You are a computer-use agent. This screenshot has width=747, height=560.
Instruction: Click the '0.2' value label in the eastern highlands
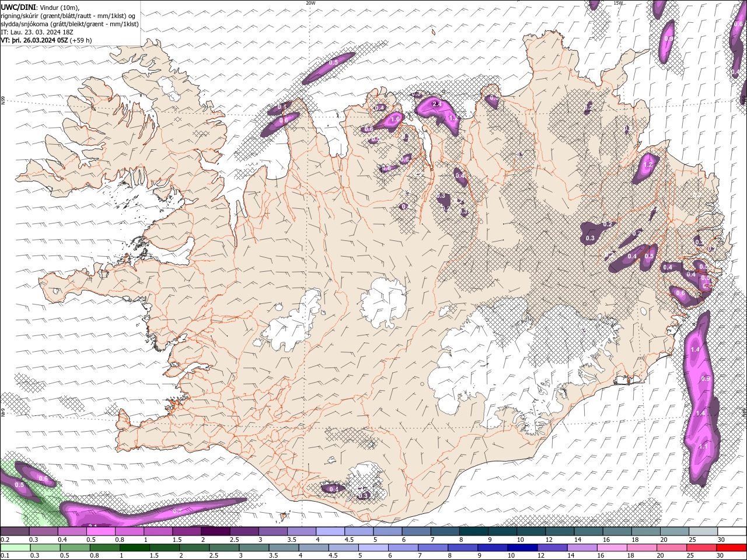coord(607,225)
